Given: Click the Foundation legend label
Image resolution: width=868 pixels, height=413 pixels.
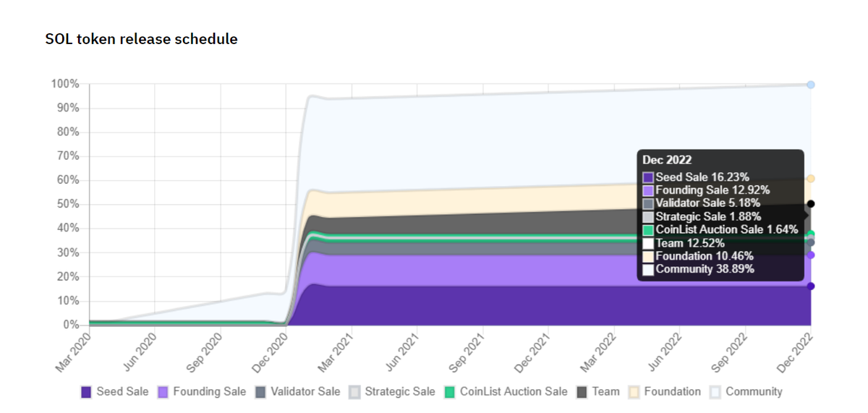Looking at the screenshot, I should click(x=672, y=391).
